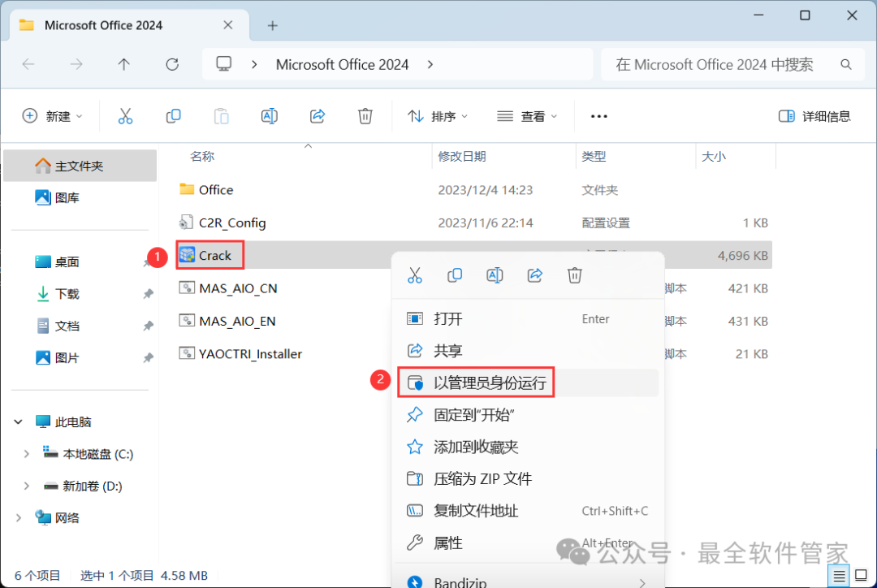The image size is (877, 588).
Task: Switch to large thumbnails view icon in status bar
Action: click(x=862, y=575)
